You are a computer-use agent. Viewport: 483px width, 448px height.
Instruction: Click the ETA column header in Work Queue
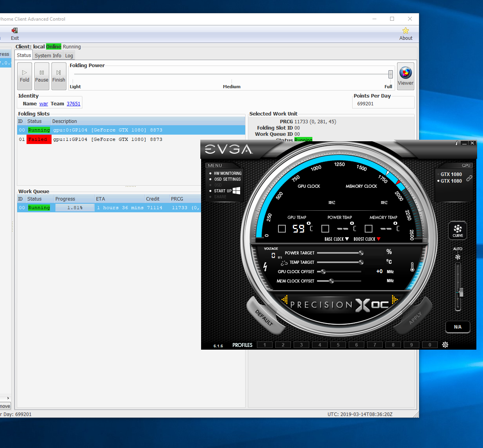click(119, 199)
